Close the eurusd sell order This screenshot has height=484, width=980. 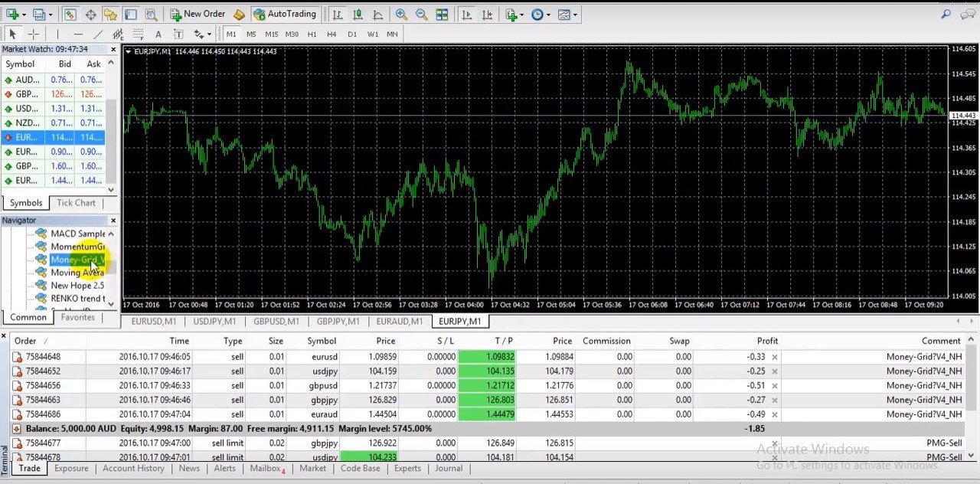click(774, 357)
